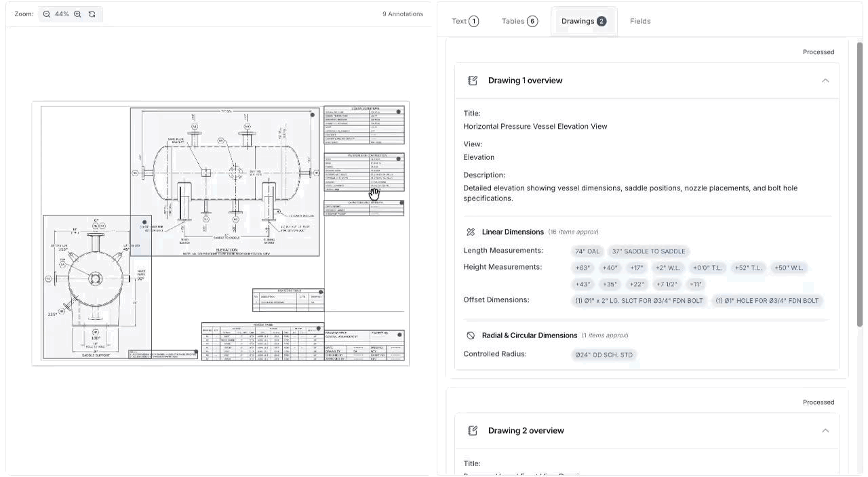This screenshot has height=477, width=868.
Task: Click the nozzle table annotation in drawing
Action: (262, 341)
